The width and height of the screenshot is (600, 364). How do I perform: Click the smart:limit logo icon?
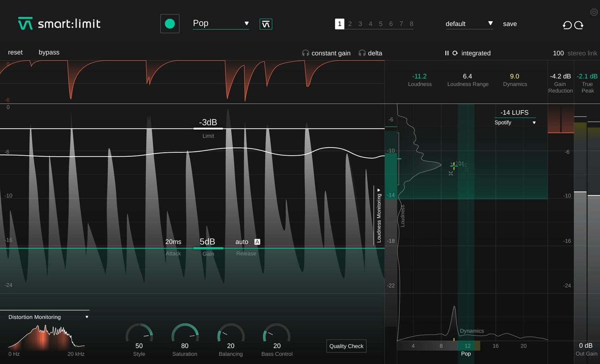25,23
